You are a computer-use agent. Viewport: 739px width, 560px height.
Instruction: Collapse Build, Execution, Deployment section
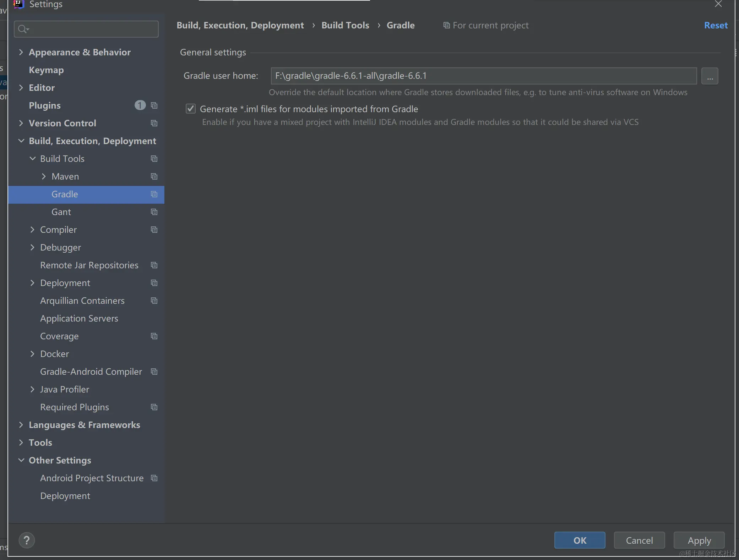[x=21, y=141]
